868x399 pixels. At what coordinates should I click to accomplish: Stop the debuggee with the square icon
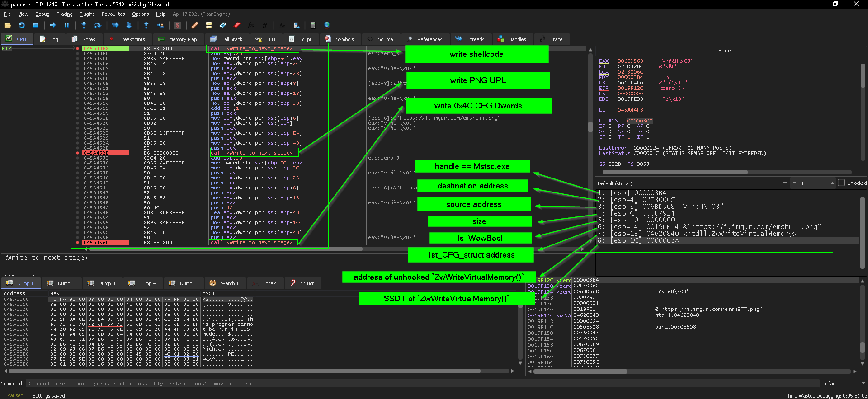tap(36, 25)
